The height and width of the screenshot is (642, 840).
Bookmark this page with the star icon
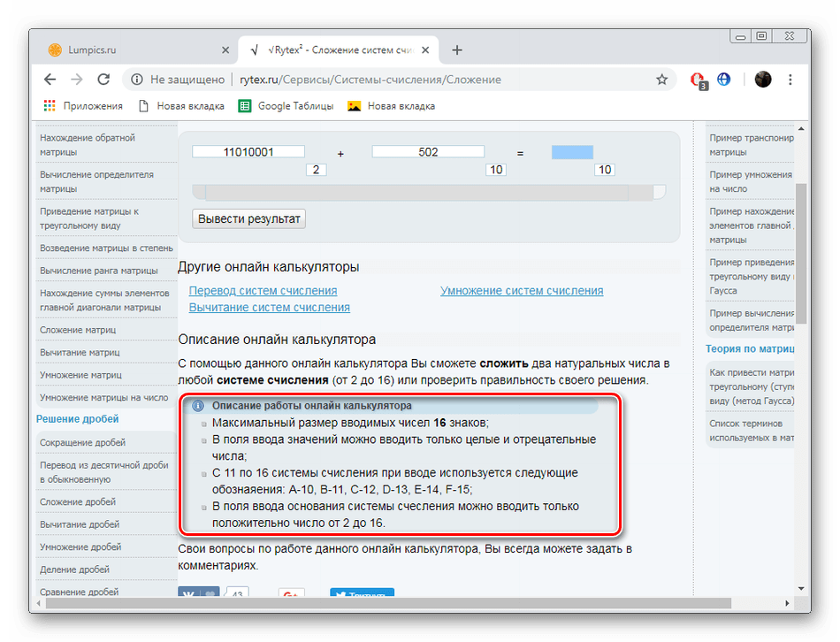662,80
